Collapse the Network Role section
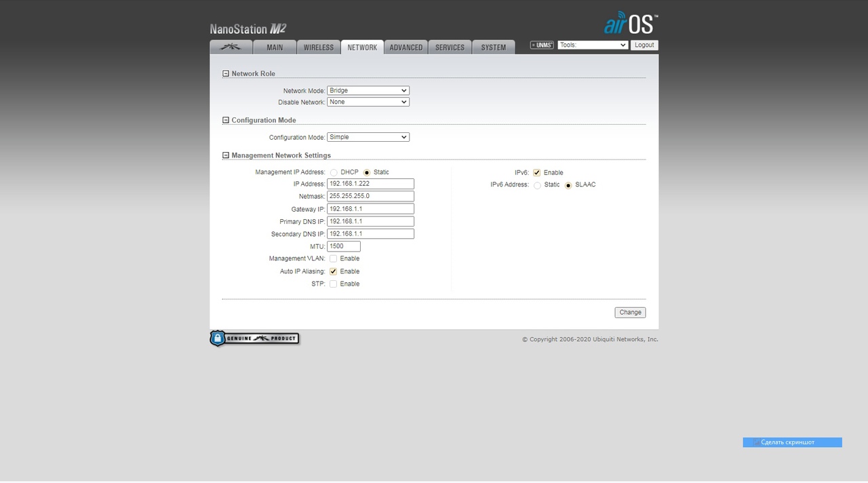Screen dimensions: 868x483 226,74
